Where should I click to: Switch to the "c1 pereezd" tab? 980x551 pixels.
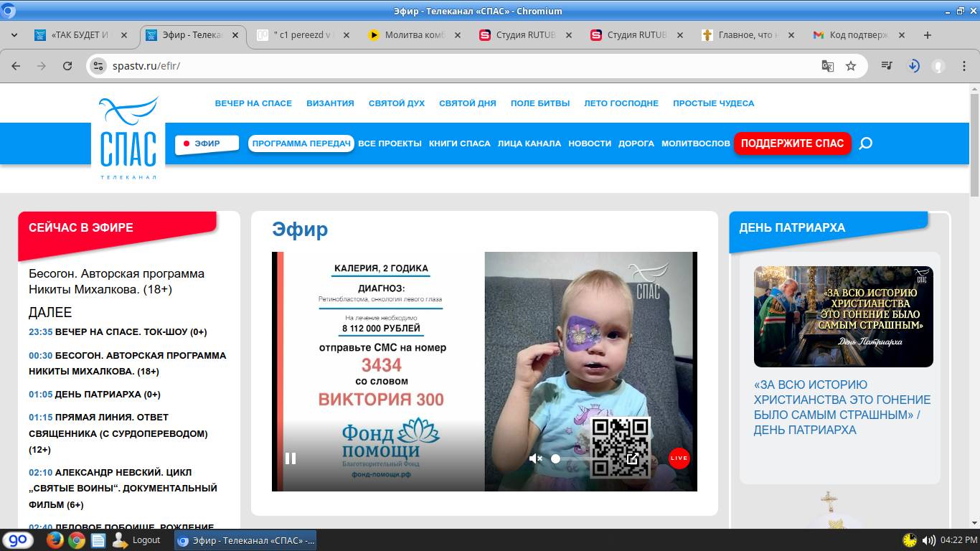[302, 35]
